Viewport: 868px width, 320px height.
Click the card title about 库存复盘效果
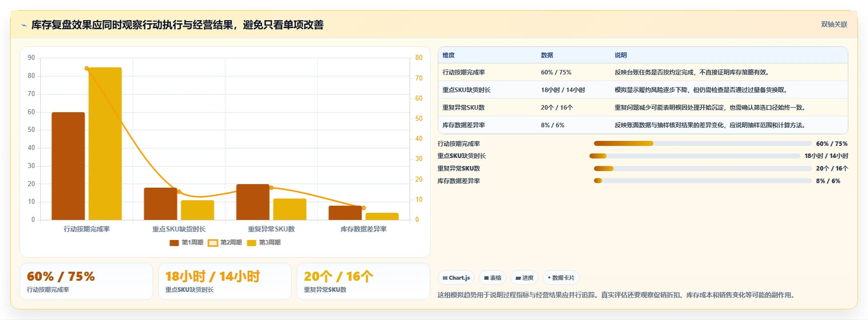177,25
